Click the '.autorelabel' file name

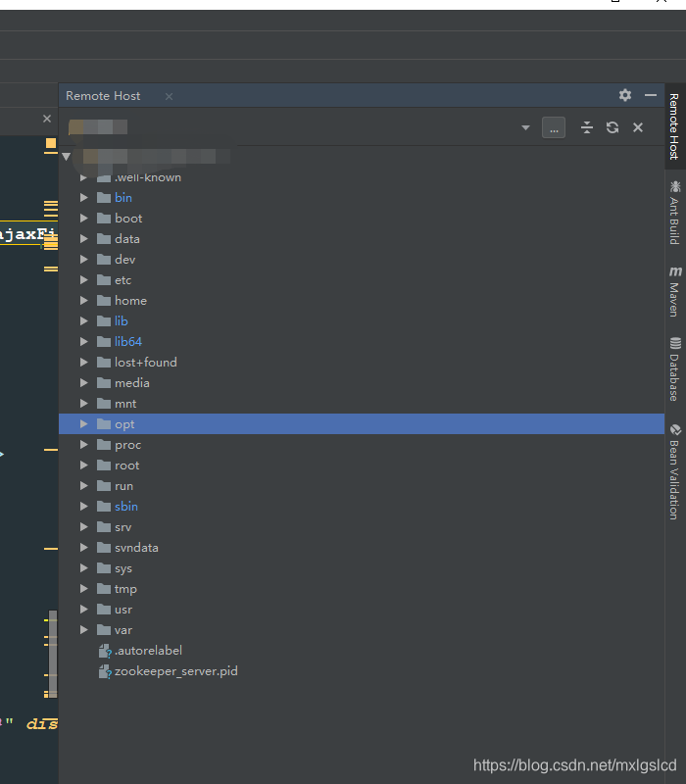coord(149,651)
